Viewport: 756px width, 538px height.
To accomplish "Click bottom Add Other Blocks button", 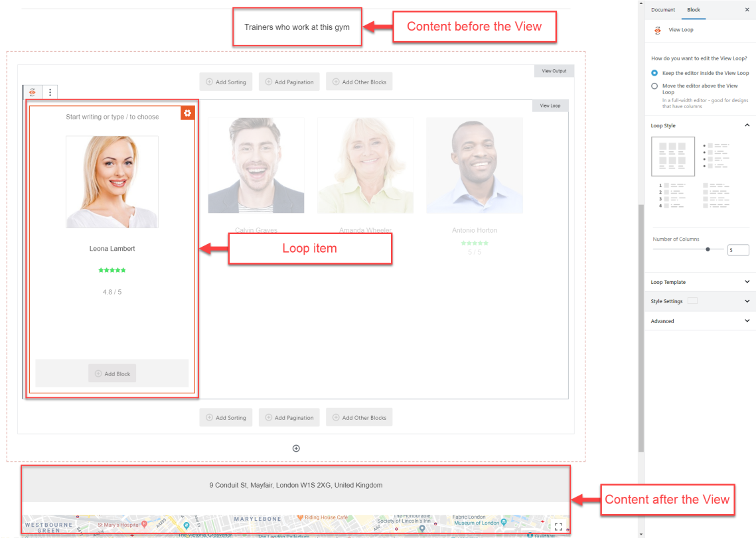I will click(359, 417).
